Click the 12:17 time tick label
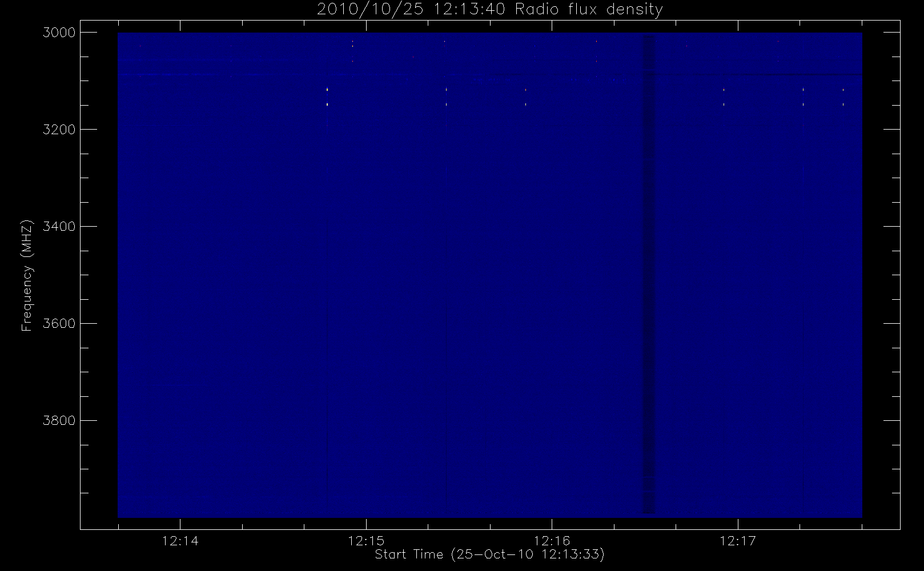This screenshot has height=571, width=924. point(738,541)
